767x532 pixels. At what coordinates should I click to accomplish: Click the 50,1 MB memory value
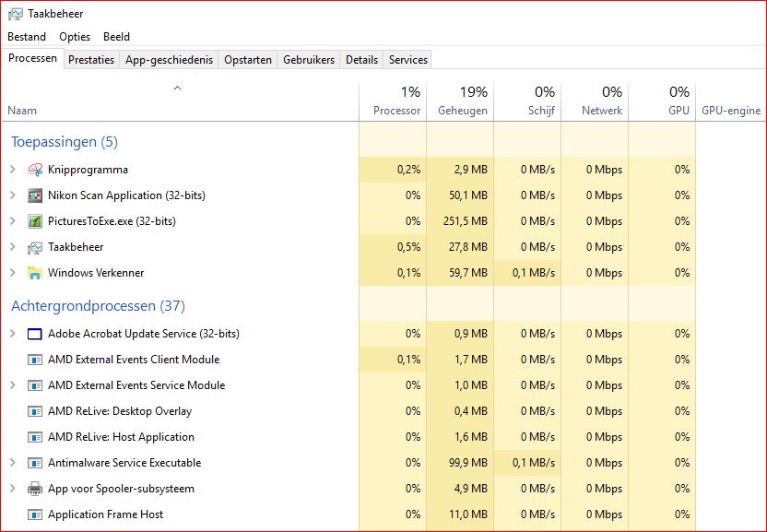tap(468, 195)
